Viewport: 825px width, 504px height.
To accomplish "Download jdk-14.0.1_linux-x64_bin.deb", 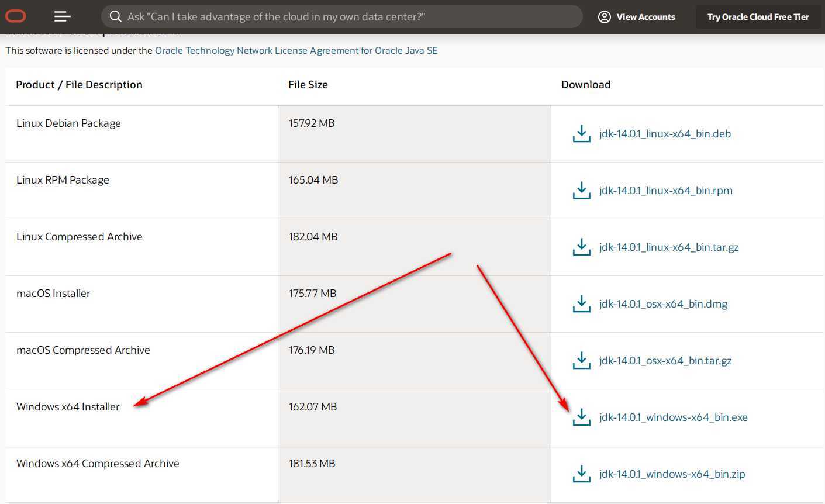I will point(665,134).
